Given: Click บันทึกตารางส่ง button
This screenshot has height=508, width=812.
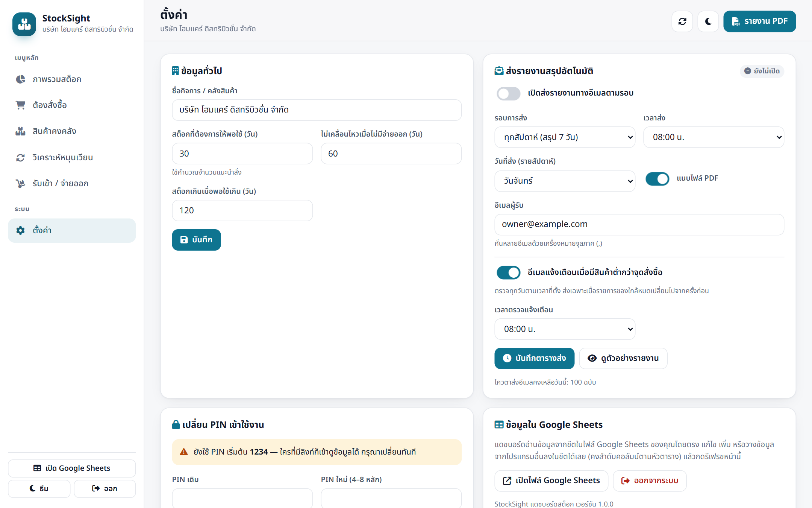Looking at the screenshot, I should pos(534,358).
